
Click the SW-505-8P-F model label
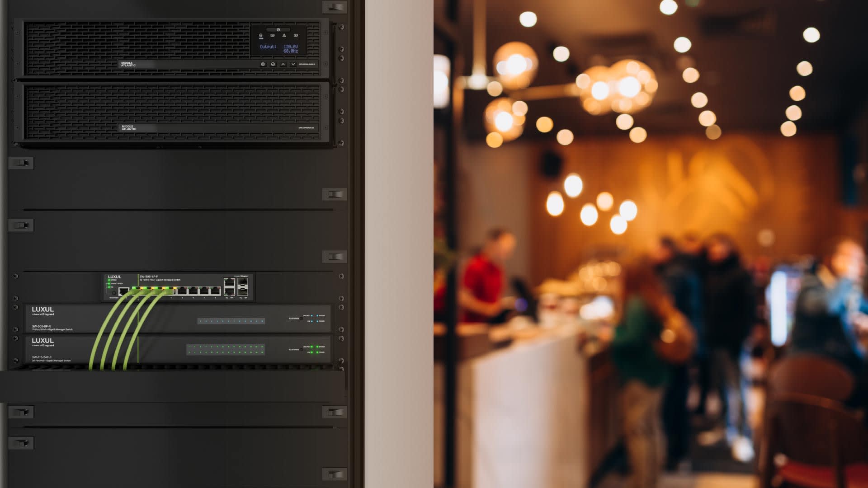149,277
